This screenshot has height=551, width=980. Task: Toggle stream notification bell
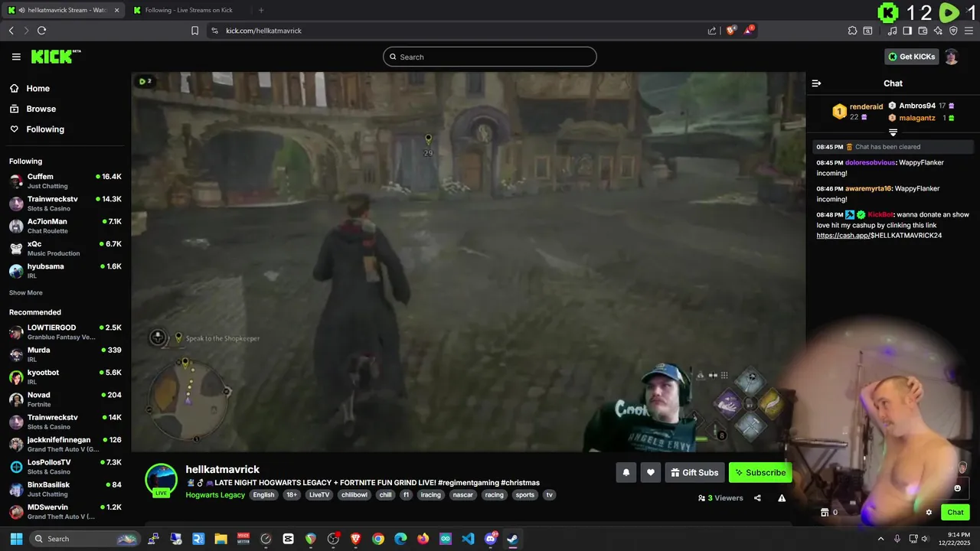tap(626, 472)
